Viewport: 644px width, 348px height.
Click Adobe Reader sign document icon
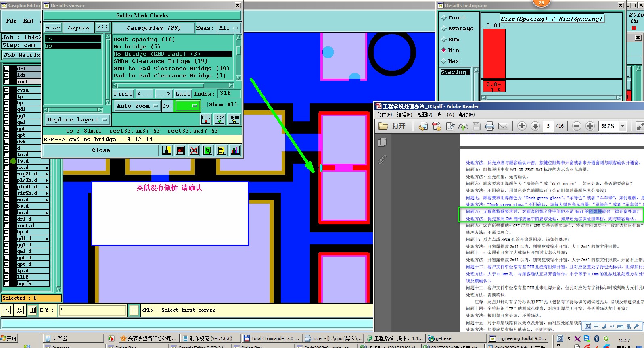point(450,126)
